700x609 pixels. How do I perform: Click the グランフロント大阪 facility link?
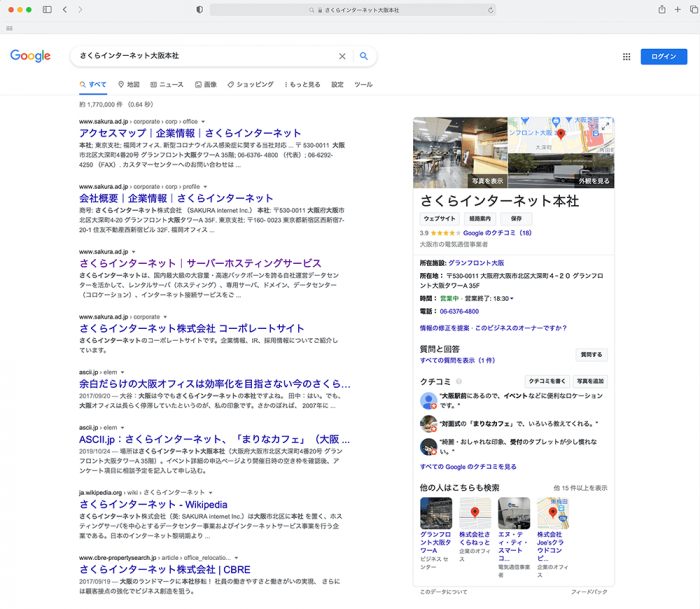point(476,263)
